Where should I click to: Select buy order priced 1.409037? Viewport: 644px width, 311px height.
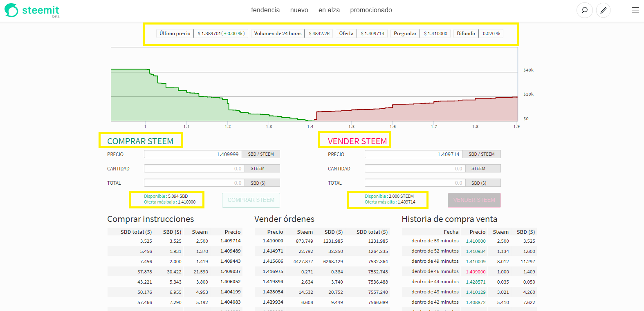(x=175, y=272)
